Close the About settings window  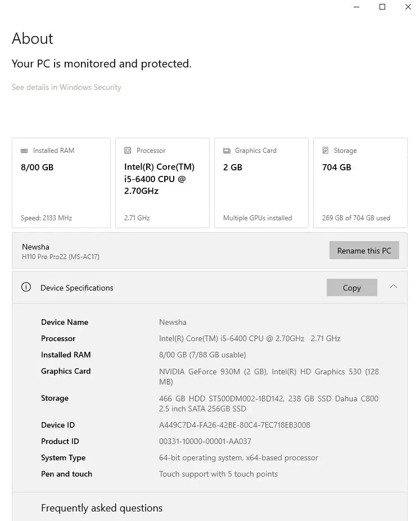[x=408, y=7]
